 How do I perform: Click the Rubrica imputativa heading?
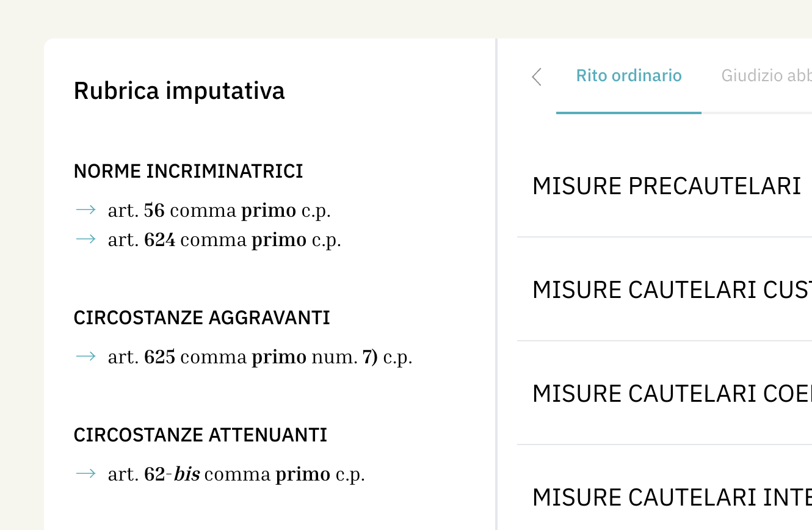pos(179,90)
